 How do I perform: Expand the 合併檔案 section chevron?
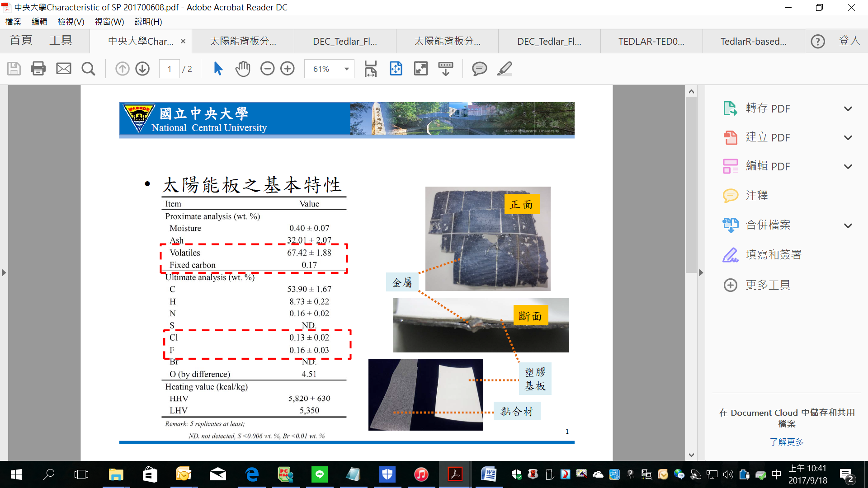(x=848, y=225)
